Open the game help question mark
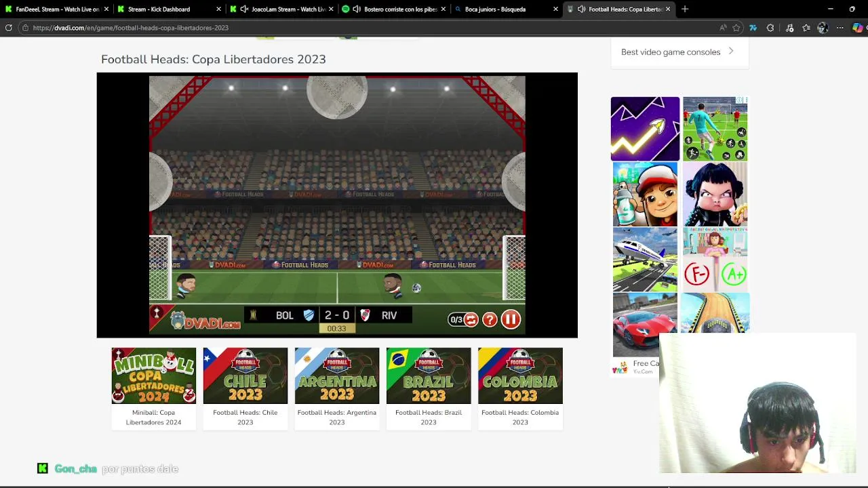The image size is (868, 488). pyautogui.click(x=490, y=319)
